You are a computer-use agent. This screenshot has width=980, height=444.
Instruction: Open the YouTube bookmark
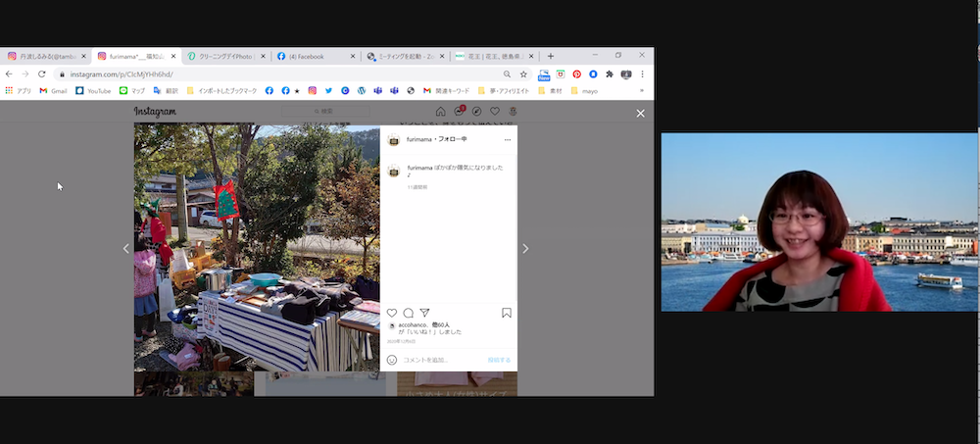click(x=93, y=91)
